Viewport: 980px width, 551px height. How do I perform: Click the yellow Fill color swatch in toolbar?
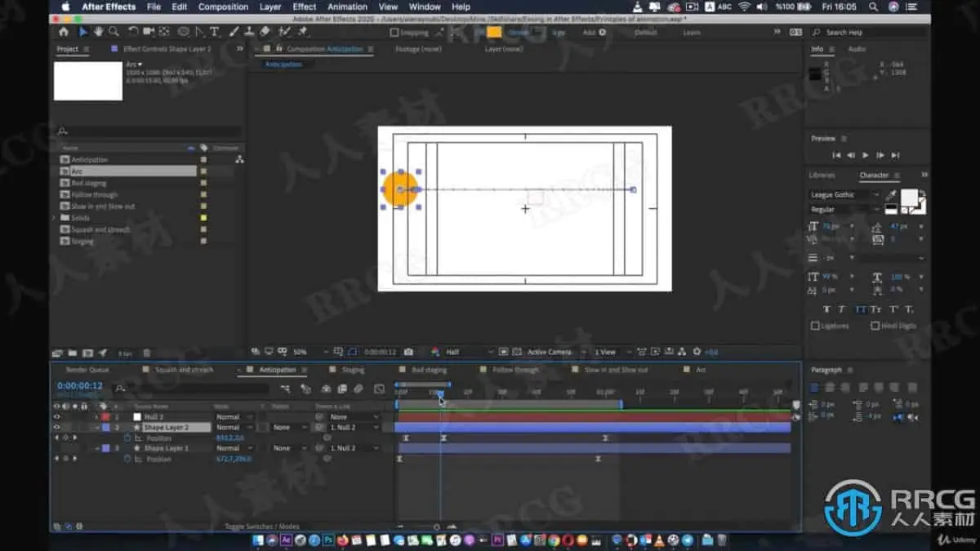(494, 32)
